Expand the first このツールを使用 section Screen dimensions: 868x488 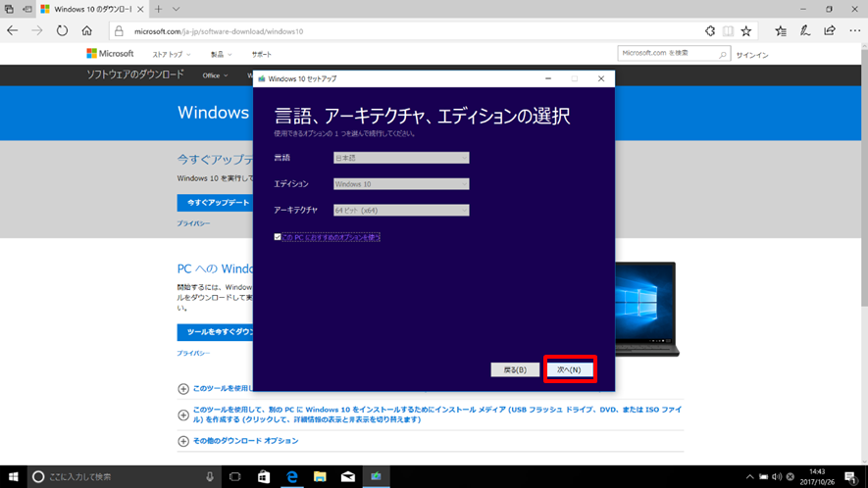click(183, 389)
